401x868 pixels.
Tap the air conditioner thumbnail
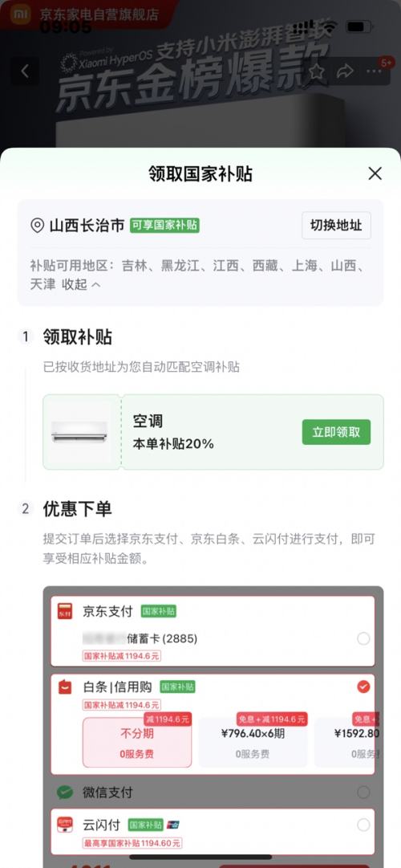point(79,432)
